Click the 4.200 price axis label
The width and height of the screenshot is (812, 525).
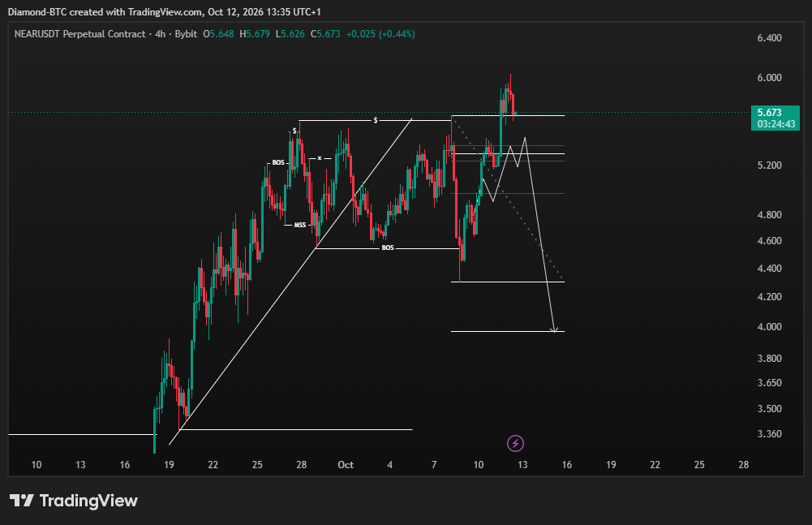click(x=770, y=297)
